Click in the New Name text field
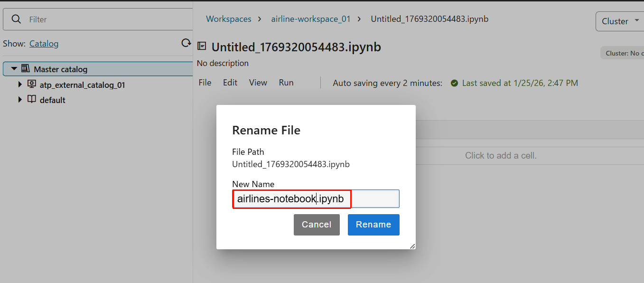Viewport: 644px width, 283px height. click(316, 199)
